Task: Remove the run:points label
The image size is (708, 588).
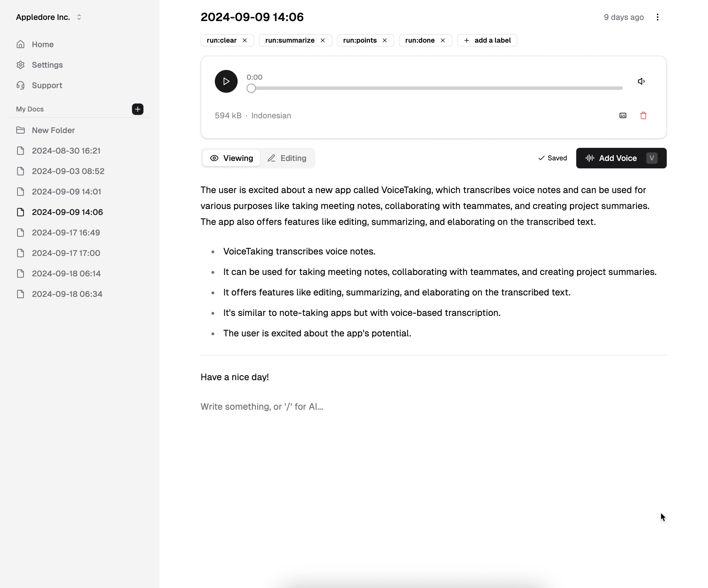Action: click(x=385, y=40)
